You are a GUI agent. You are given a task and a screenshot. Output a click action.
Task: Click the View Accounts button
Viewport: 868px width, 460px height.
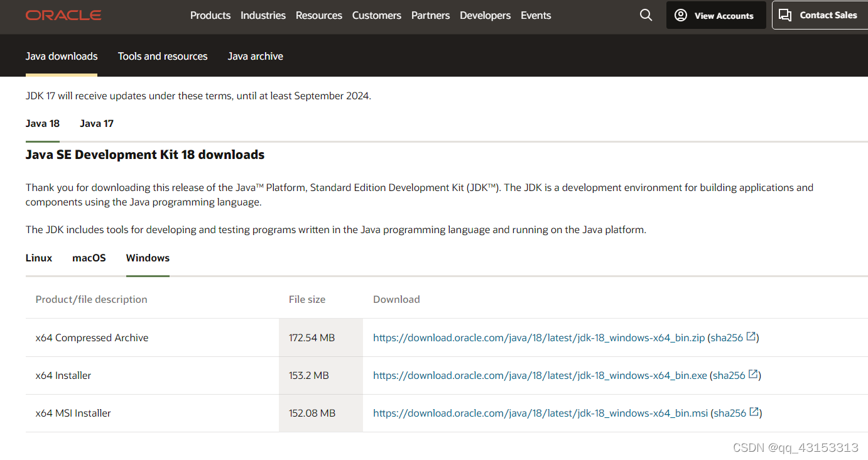(716, 15)
